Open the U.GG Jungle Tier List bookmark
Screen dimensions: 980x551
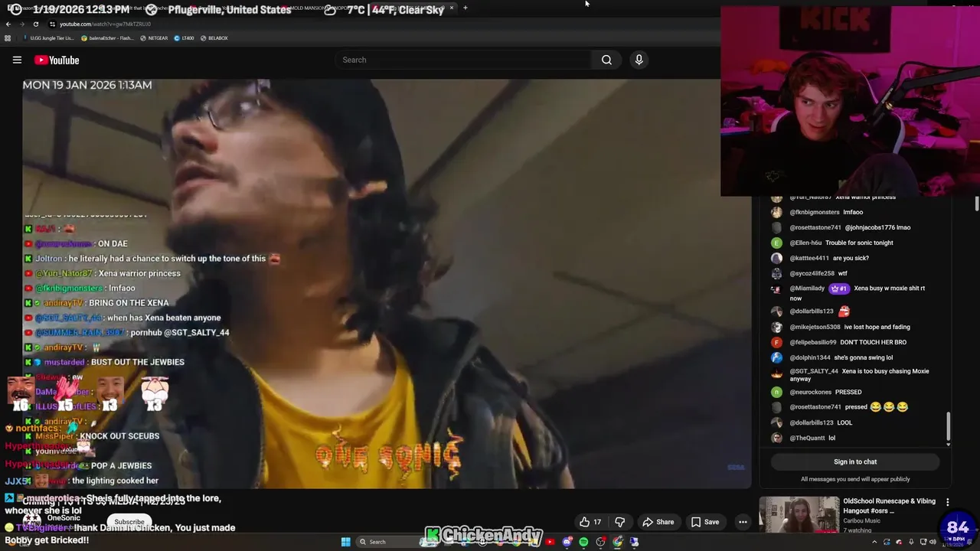coord(48,37)
